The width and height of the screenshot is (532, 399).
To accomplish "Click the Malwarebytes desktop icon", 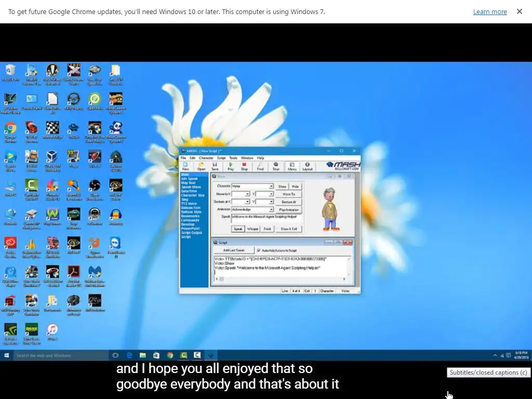I will coord(95,272).
